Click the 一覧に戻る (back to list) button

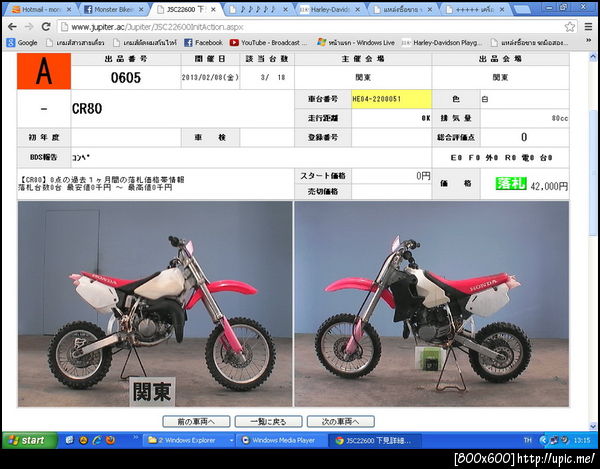[268, 422]
